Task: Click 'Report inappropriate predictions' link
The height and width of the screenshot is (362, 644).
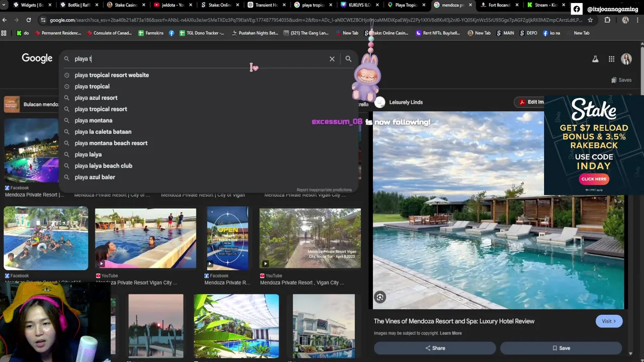Action: tap(324, 190)
